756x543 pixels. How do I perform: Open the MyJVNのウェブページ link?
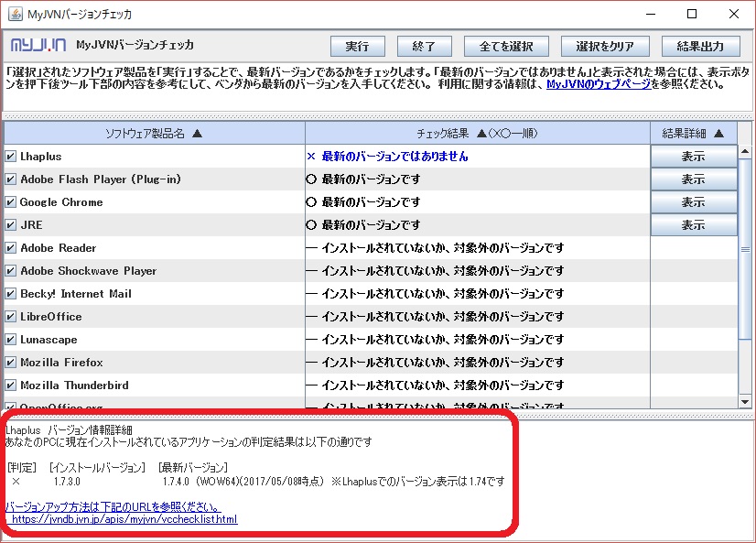tap(599, 84)
